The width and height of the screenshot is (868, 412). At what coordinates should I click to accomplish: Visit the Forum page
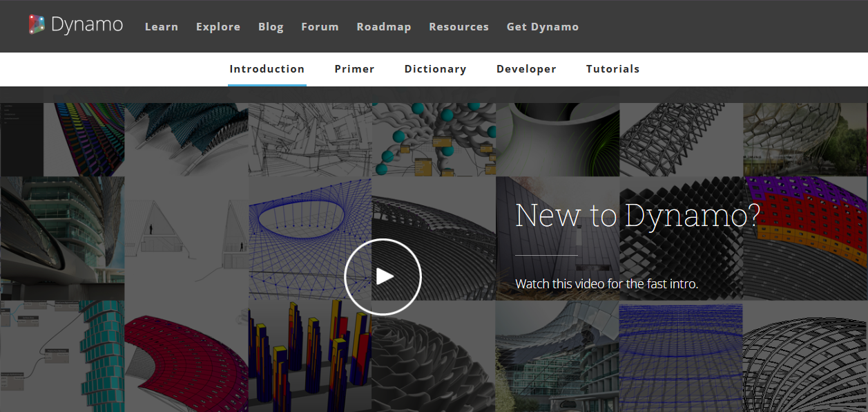click(x=320, y=27)
